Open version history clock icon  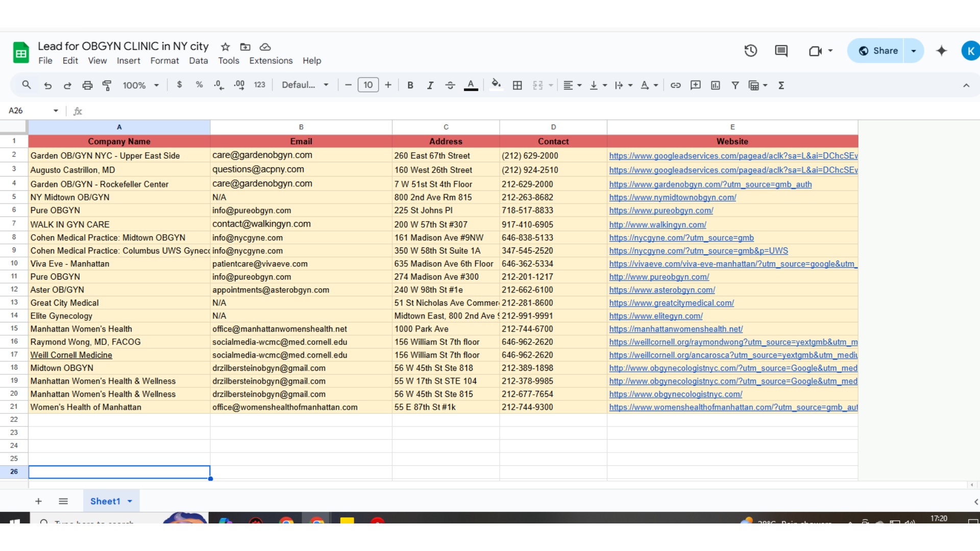pos(750,51)
